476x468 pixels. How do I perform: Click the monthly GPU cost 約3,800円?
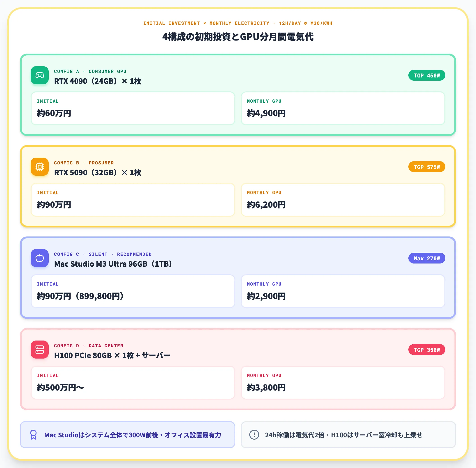(266, 388)
